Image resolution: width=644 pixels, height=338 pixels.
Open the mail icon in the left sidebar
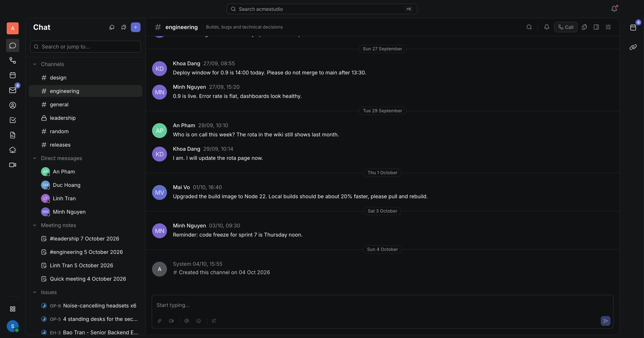(x=13, y=90)
